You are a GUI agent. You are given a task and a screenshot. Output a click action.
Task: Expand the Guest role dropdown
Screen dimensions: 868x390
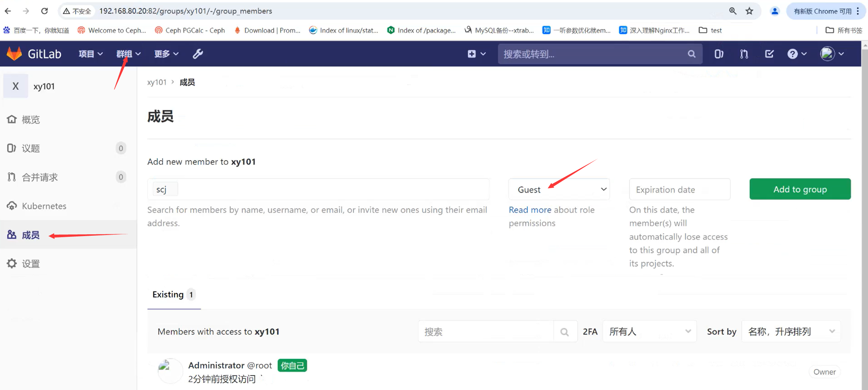559,189
